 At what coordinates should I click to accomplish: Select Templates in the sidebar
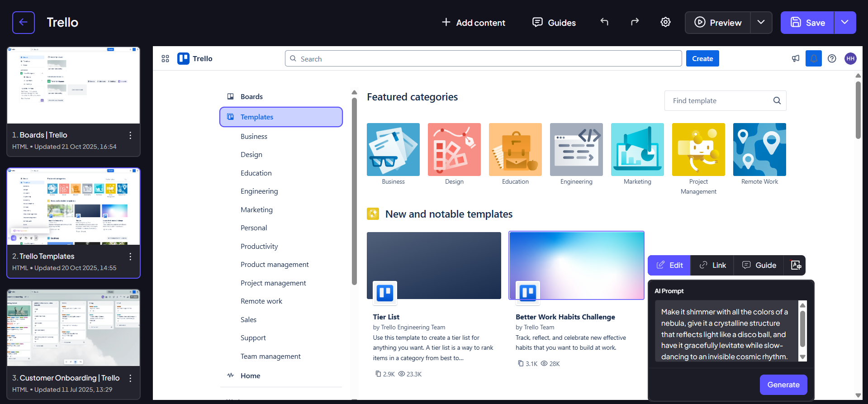pos(281,117)
